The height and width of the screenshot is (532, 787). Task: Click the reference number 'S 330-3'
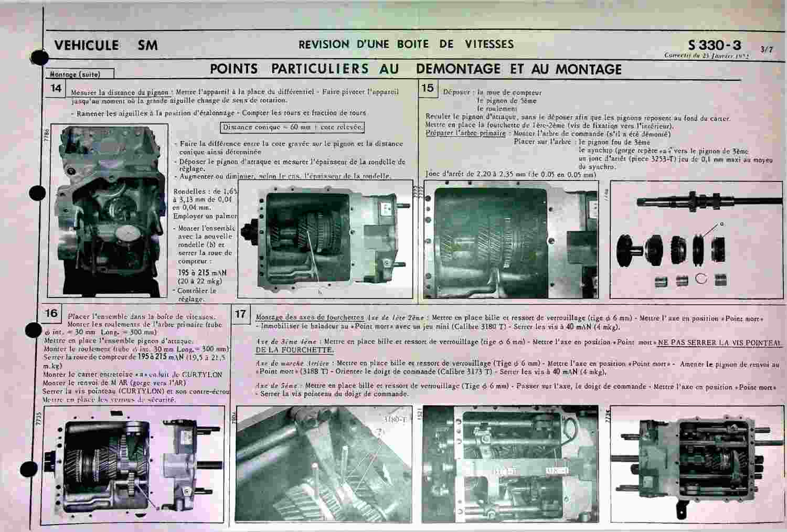[715, 46]
